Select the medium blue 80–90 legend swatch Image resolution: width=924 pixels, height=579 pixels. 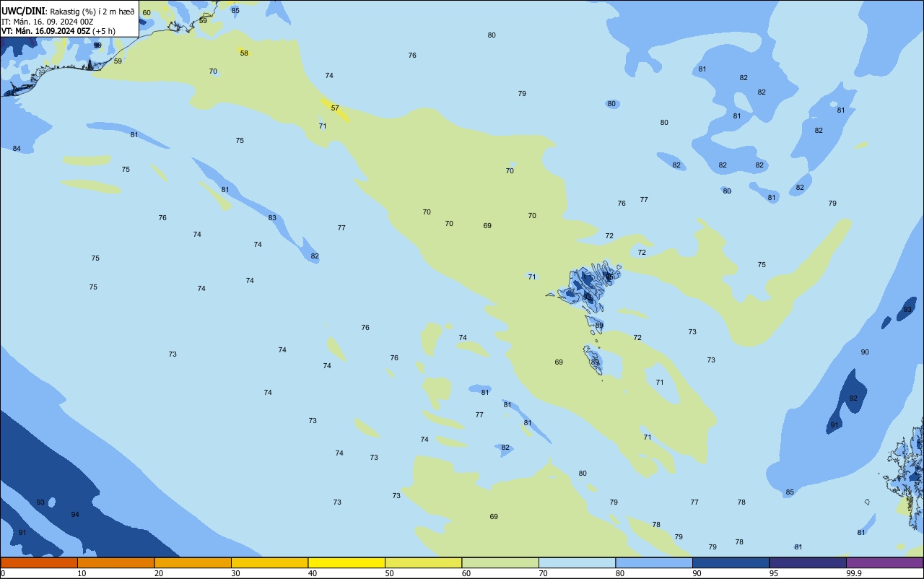[x=654, y=562]
